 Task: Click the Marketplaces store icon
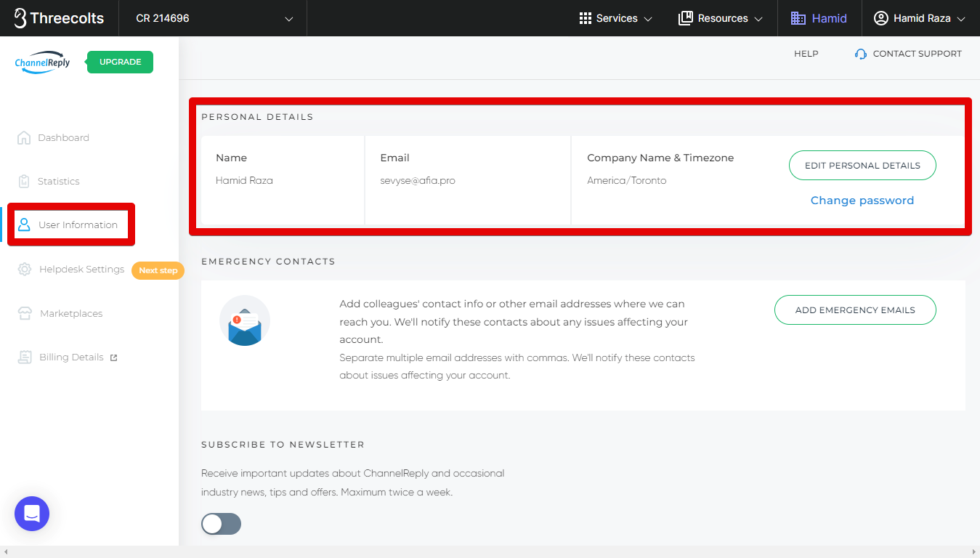25,313
